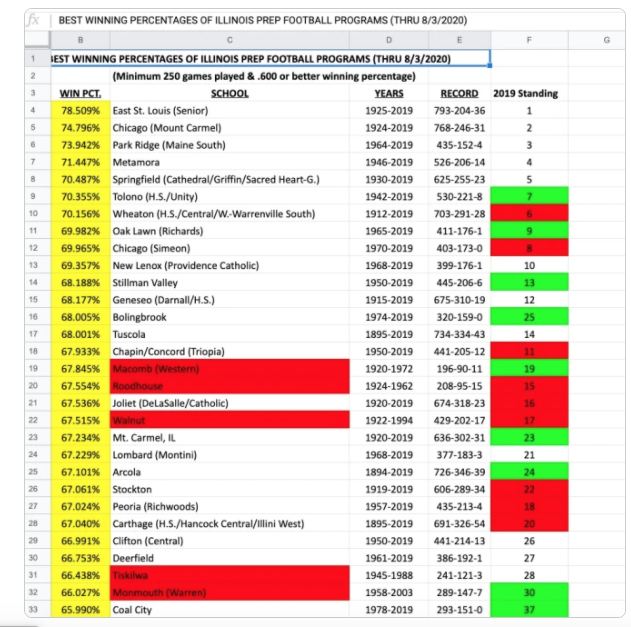
Task: Select Clifton (Central) cell
Action: point(229,541)
